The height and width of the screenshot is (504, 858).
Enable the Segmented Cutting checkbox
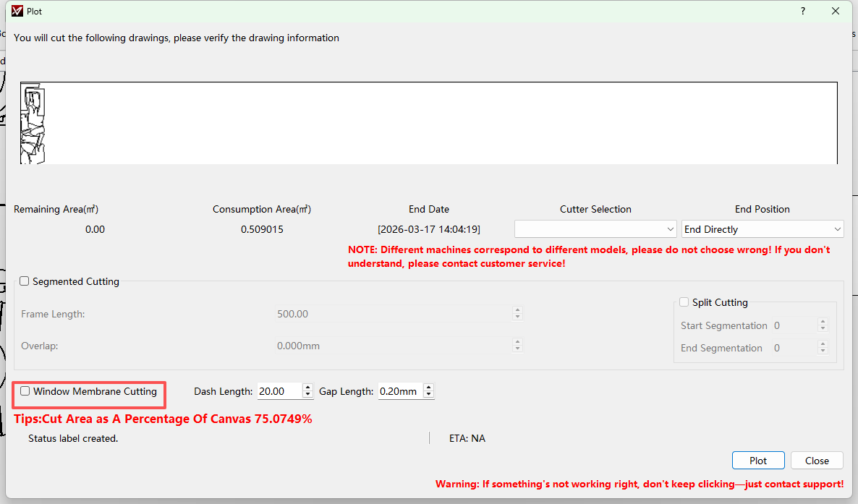tap(24, 281)
